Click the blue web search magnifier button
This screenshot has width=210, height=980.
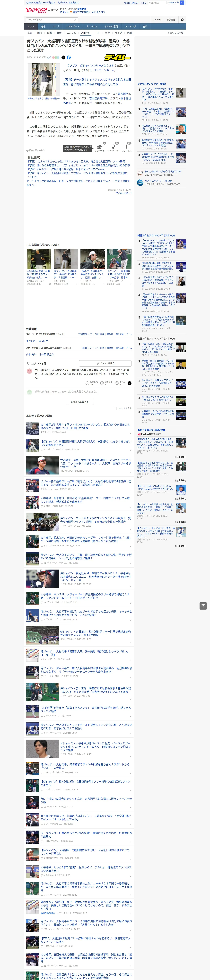click(182, 3)
